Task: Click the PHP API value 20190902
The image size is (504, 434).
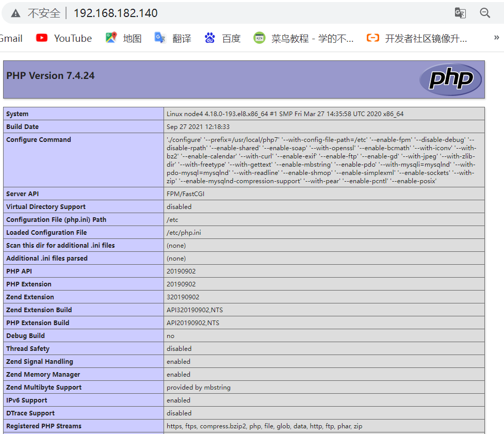Action: point(181,271)
